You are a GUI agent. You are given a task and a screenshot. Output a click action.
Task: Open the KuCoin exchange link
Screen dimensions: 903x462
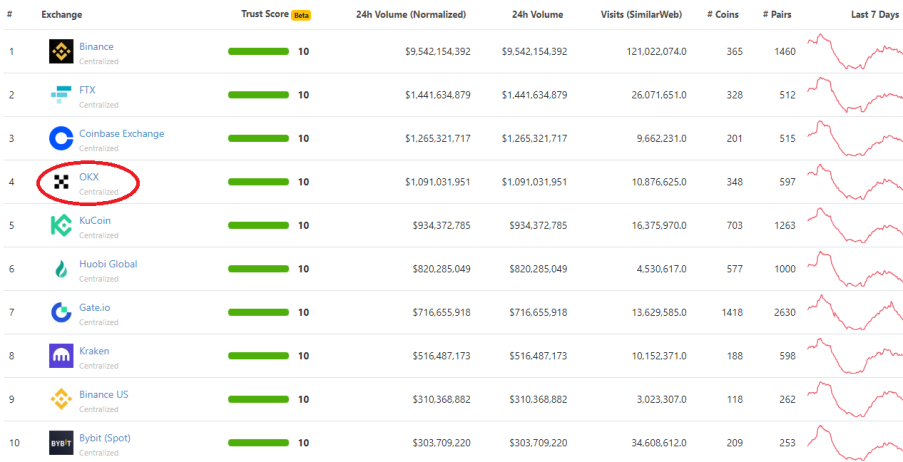[x=95, y=221]
